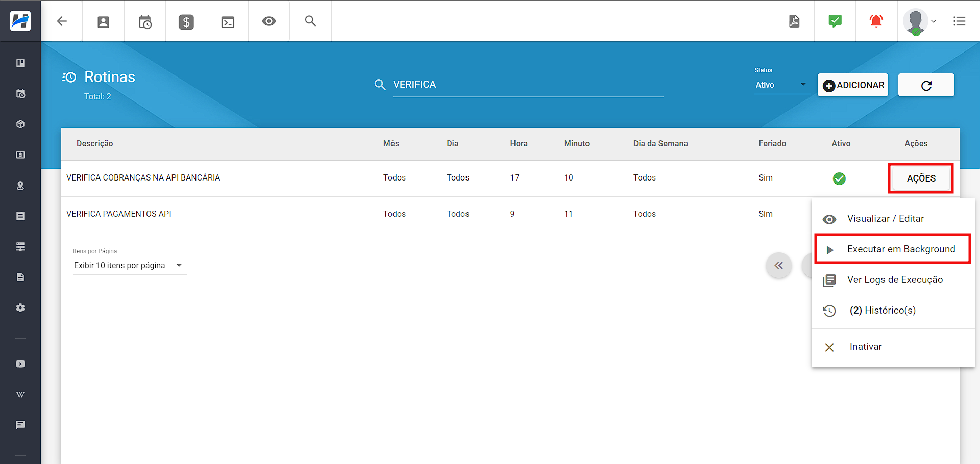
Task: Click the Rotinas page title
Action: click(110, 77)
